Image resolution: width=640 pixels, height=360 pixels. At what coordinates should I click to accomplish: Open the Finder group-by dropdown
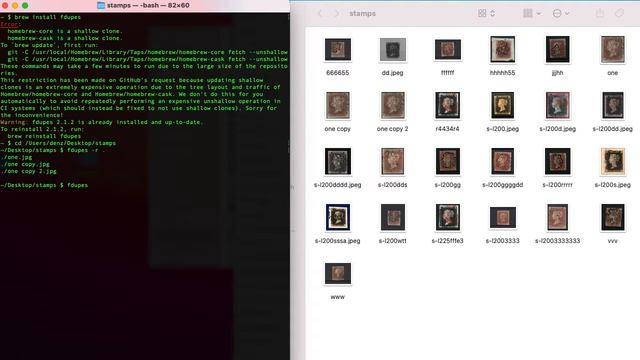(532, 13)
